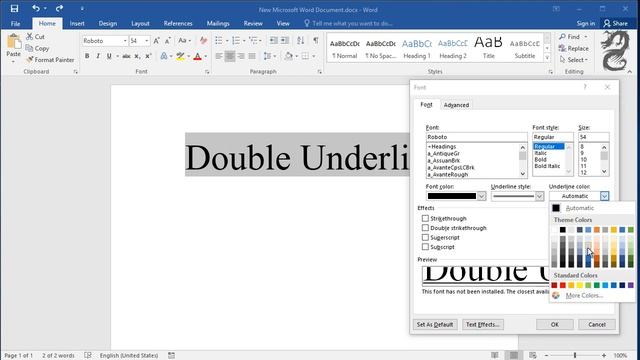Increase paragraph indent
This screenshot has width=640, height=360.
point(285,40)
